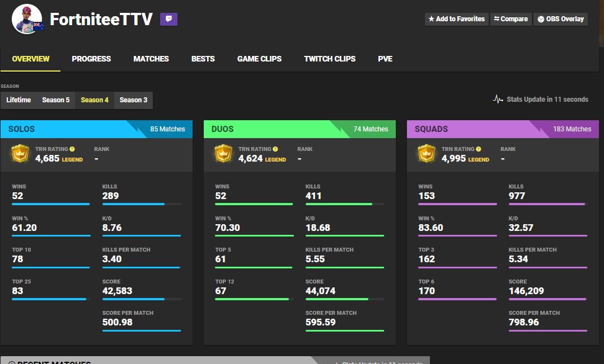Click the Duos kills value 411
This screenshot has width=604, height=364.
click(313, 196)
